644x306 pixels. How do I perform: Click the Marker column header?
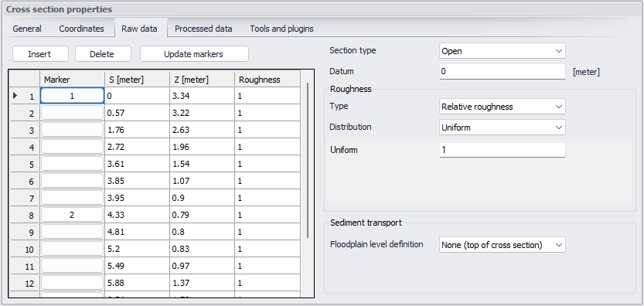pyautogui.click(x=72, y=80)
